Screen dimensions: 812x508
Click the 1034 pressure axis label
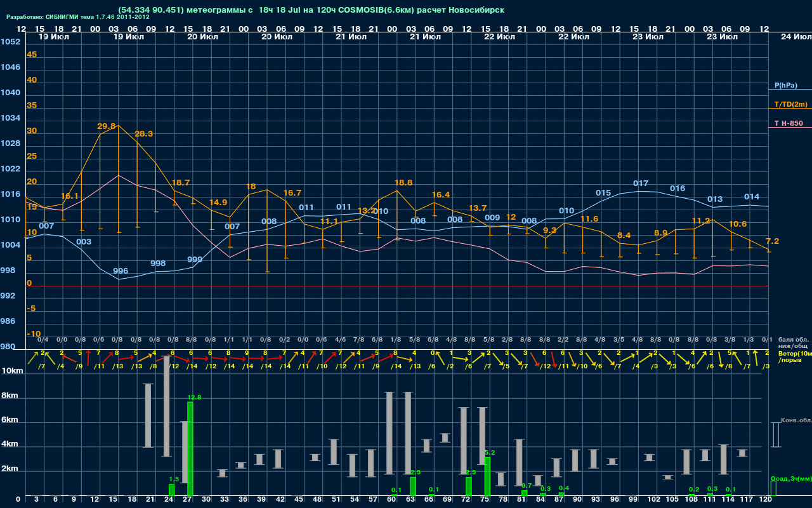point(10,118)
